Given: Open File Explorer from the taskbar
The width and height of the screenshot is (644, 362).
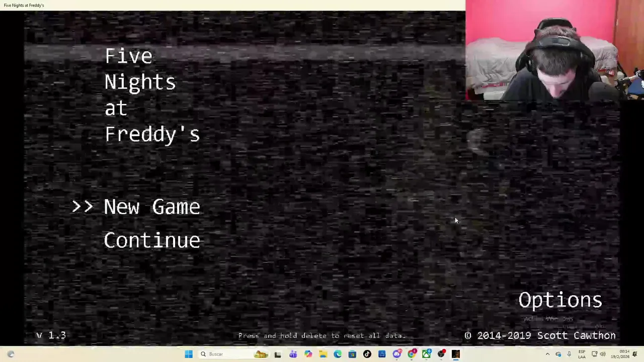Looking at the screenshot, I should [x=323, y=354].
